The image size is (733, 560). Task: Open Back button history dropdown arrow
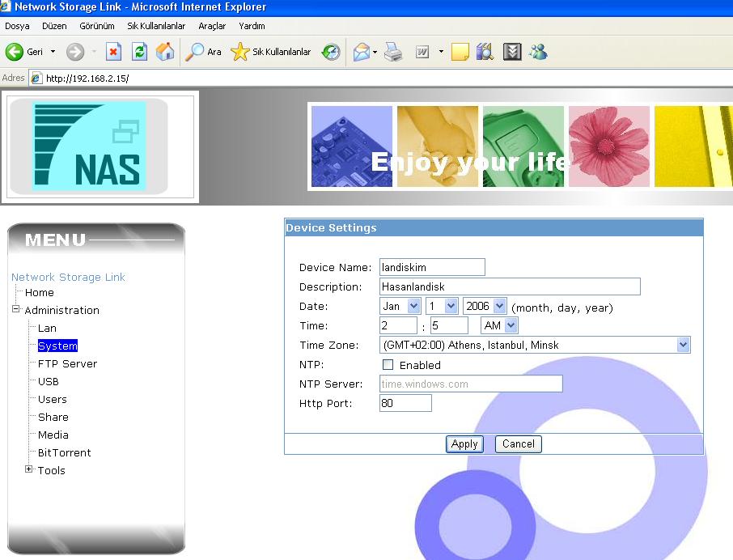pyautogui.click(x=53, y=52)
